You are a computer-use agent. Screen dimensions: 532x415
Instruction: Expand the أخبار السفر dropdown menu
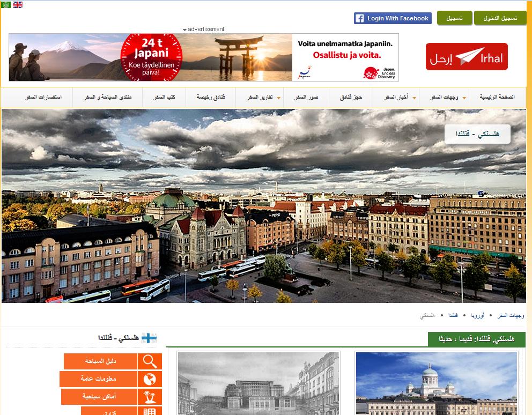click(x=396, y=98)
